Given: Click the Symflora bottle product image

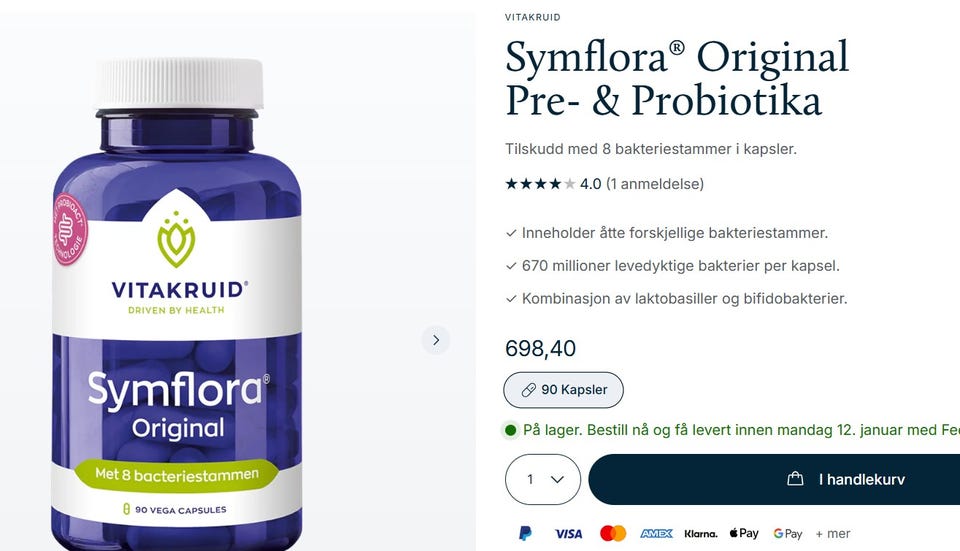Looking at the screenshot, I should 177,304.
